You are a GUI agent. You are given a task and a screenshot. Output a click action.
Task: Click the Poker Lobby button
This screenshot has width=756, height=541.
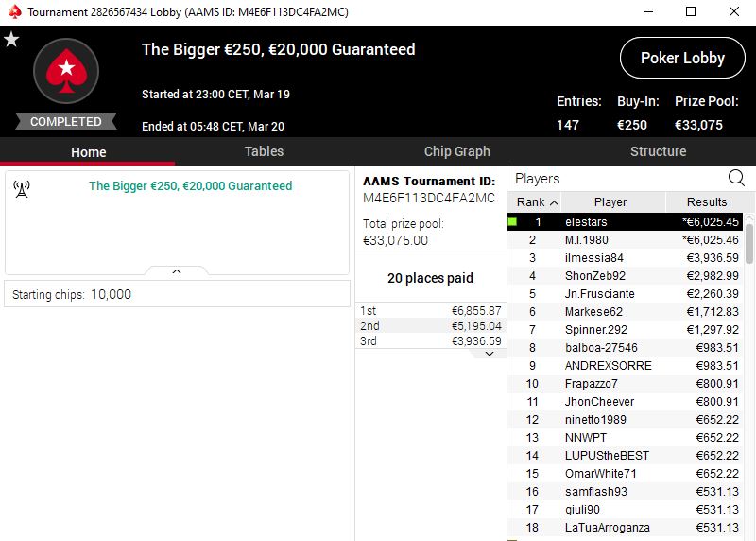pos(682,58)
